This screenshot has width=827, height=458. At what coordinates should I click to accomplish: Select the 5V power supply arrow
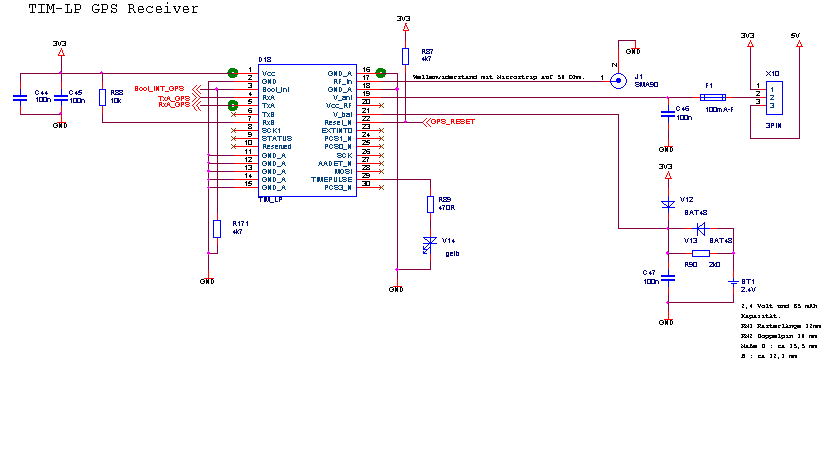coord(799,44)
